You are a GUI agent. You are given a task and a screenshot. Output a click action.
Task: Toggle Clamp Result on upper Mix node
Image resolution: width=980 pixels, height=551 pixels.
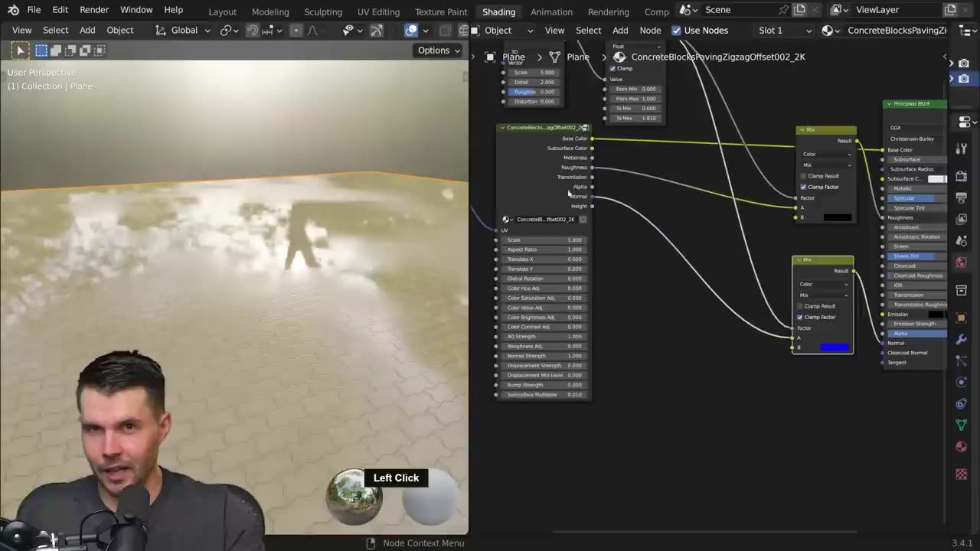coord(803,176)
